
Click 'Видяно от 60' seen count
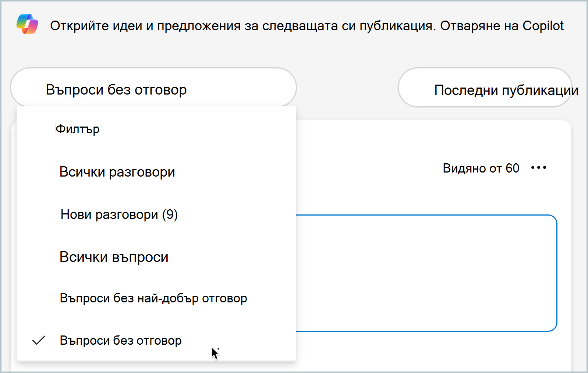click(481, 168)
